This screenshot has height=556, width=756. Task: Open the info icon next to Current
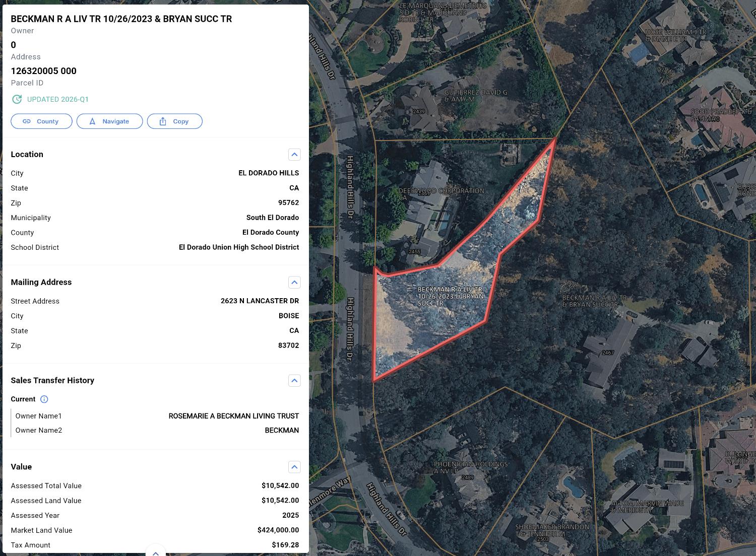(44, 399)
